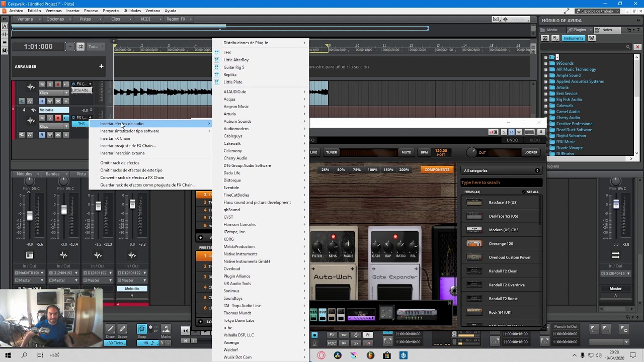Open Módulos dropdown in console view
The width and height of the screenshot is (644, 362).
click(x=26, y=174)
